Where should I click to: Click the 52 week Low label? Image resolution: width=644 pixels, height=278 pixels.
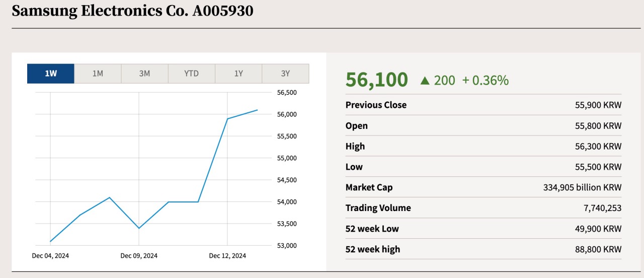(x=372, y=229)
